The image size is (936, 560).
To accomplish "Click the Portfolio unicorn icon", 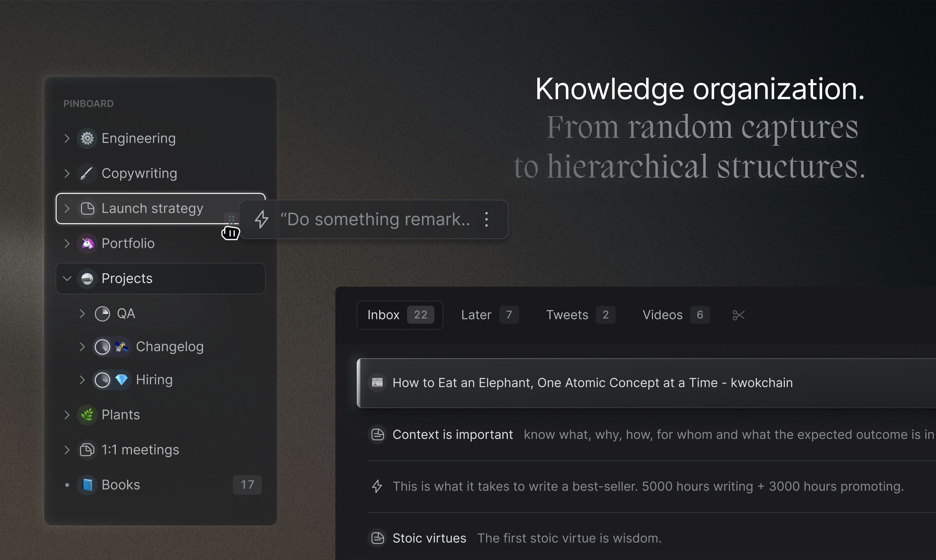I will point(87,244).
